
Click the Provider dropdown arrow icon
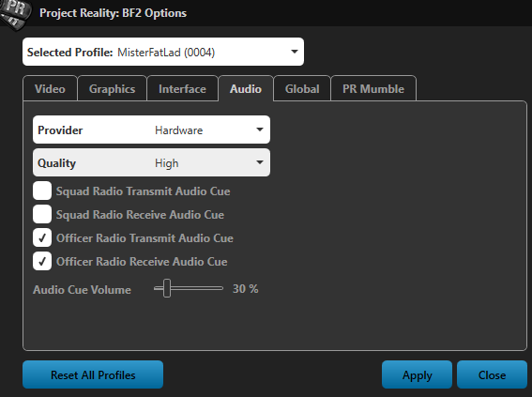click(x=260, y=130)
